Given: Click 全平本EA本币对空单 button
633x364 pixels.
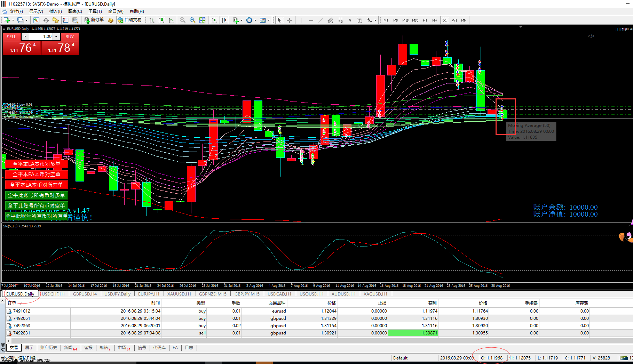Looking at the screenshot, I should click(37, 174).
